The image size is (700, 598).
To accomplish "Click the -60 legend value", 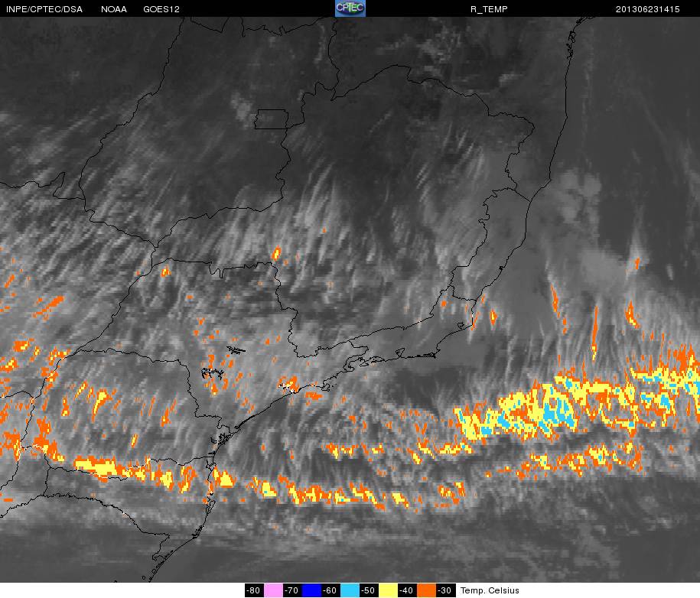I will point(330,590).
